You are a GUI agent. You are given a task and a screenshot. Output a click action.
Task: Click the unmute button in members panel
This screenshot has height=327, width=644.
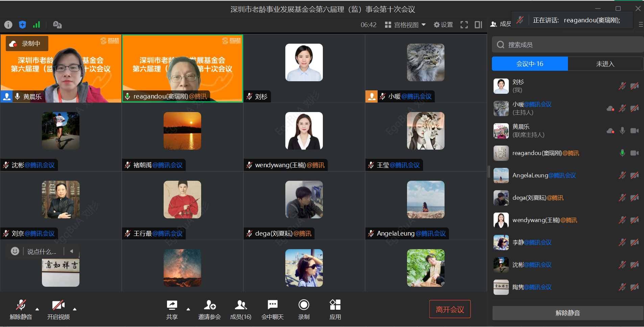(568, 313)
